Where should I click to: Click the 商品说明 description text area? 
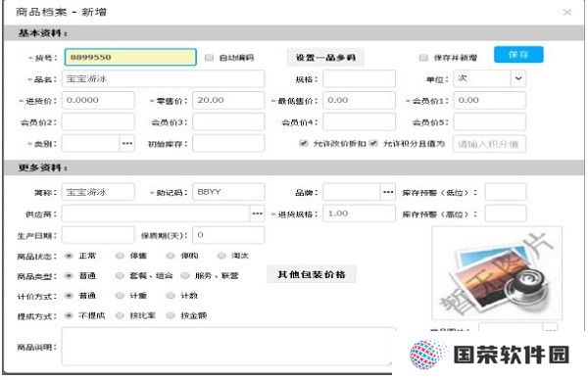pos(228,347)
